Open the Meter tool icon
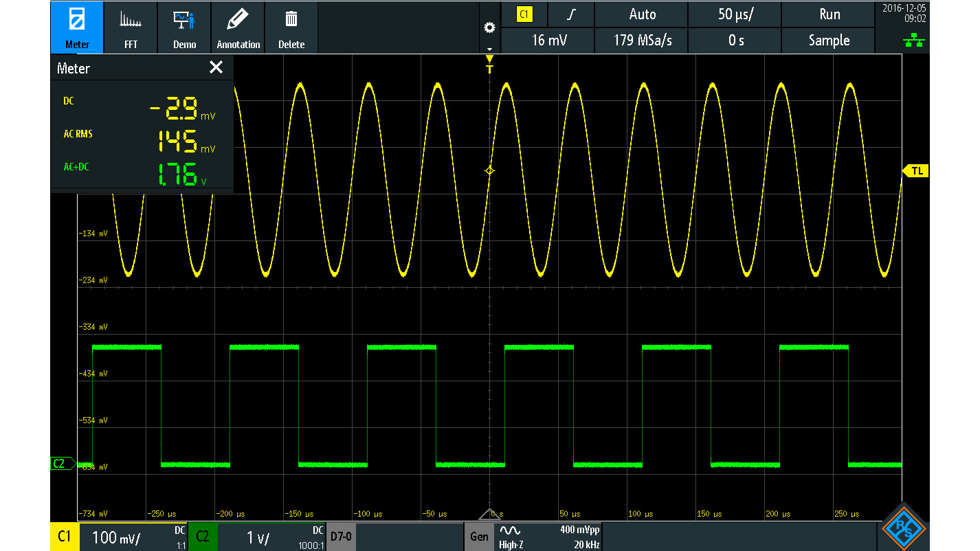 [x=76, y=27]
